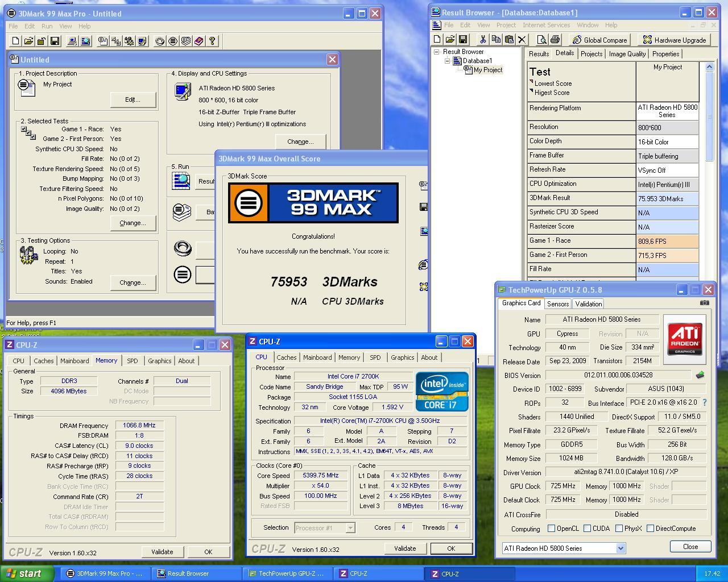Open the Caches tab in the CPU-Z processor window
This screenshot has height=582, width=728.
tap(286, 357)
